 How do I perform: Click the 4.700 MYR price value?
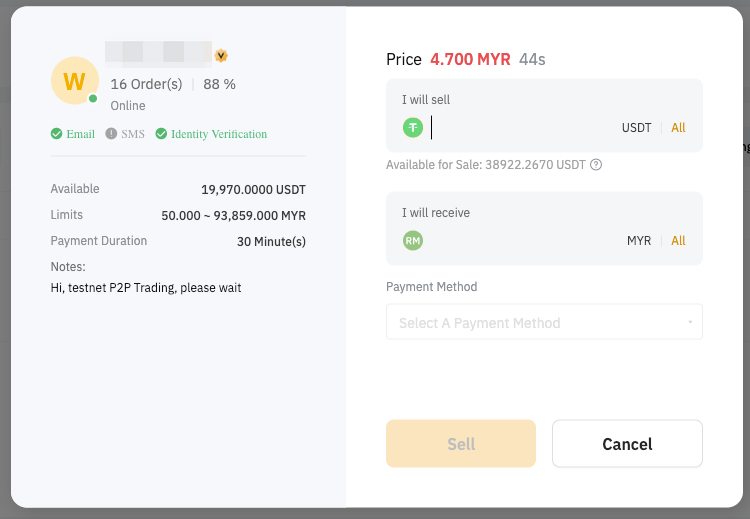(x=470, y=60)
